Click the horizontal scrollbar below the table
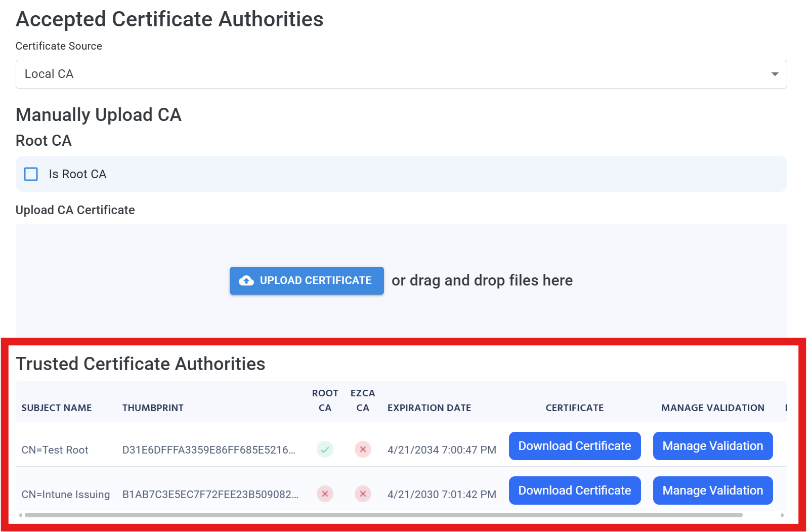This screenshot has width=812, height=532. pos(400,516)
